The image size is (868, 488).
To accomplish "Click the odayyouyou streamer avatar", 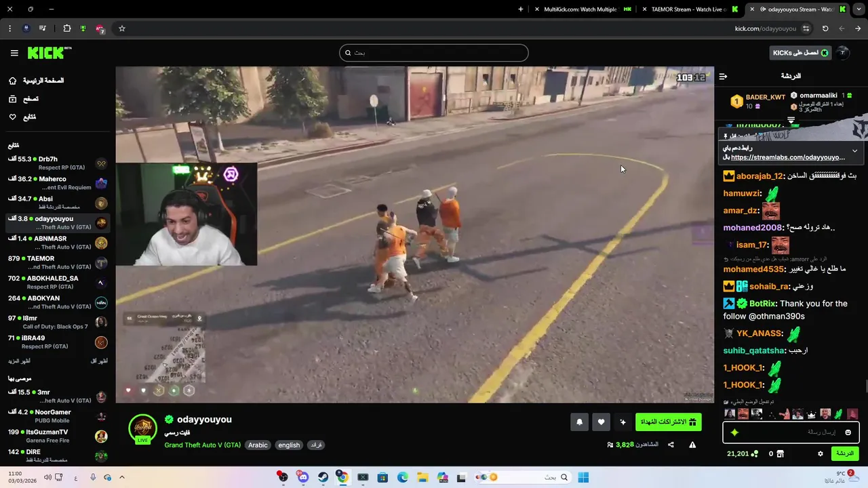I will pos(143,429).
